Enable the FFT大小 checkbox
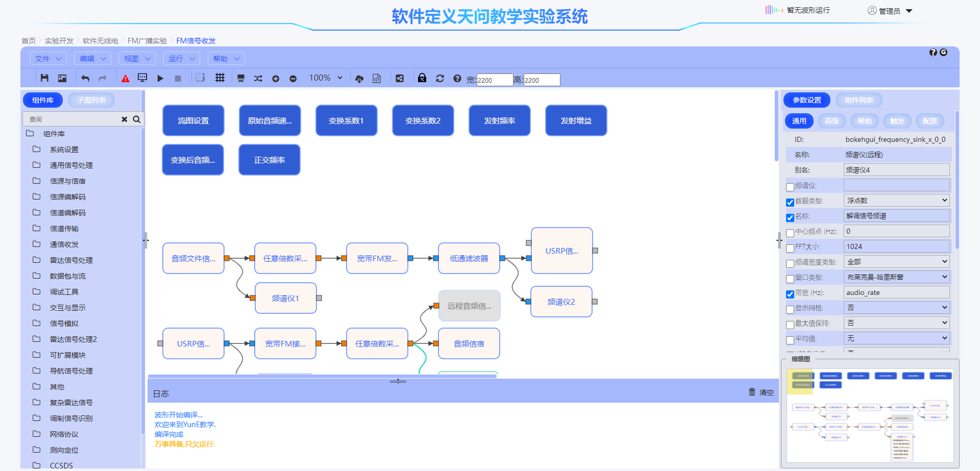Viewport: 980px width, 471px height. pyautogui.click(x=790, y=248)
